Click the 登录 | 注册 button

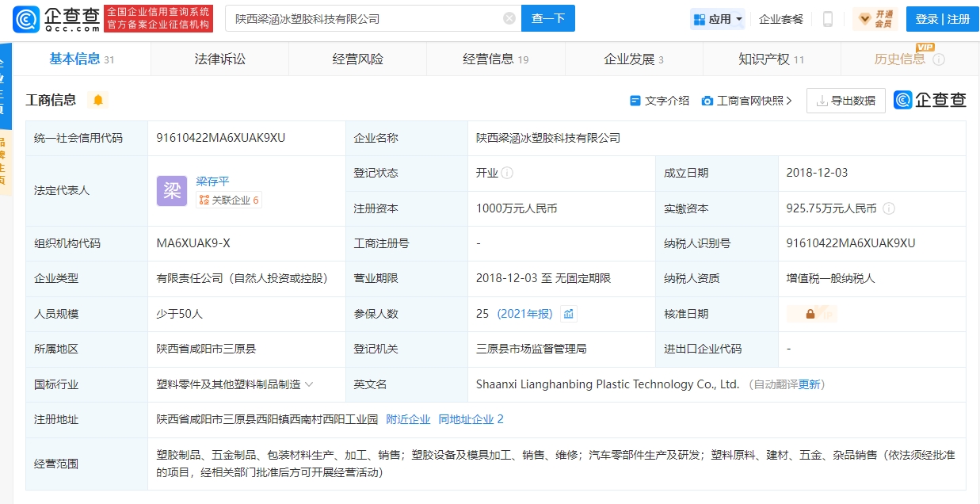(x=942, y=19)
